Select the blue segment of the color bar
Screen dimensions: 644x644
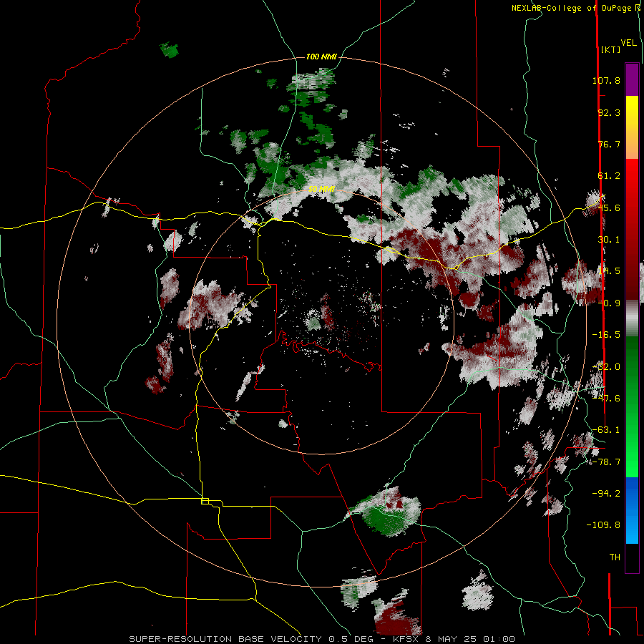click(x=632, y=510)
